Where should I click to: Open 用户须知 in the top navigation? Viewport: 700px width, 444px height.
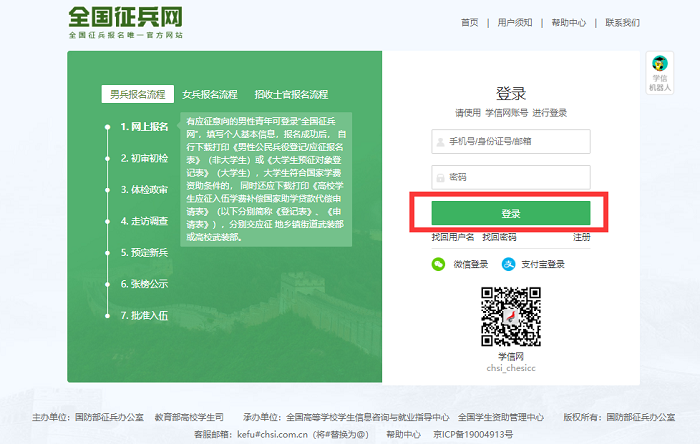click(516, 22)
